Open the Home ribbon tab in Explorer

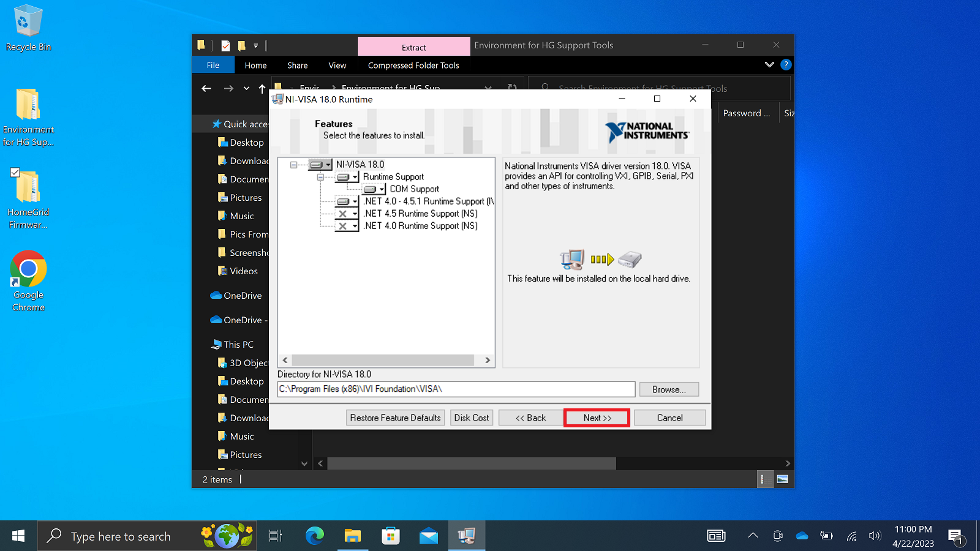[x=255, y=66]
